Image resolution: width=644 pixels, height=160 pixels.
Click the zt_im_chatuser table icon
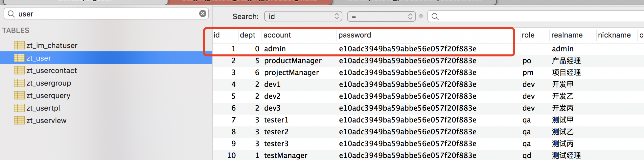click(19, 45)
